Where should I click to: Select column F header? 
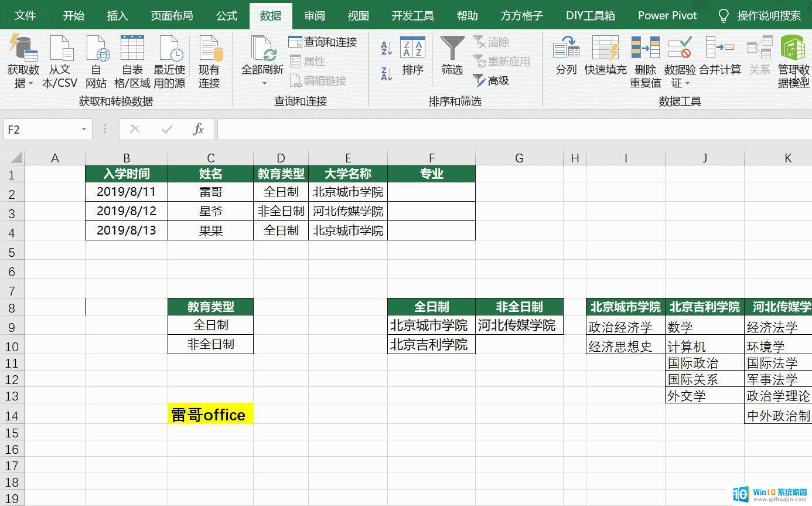pos(431,158)
